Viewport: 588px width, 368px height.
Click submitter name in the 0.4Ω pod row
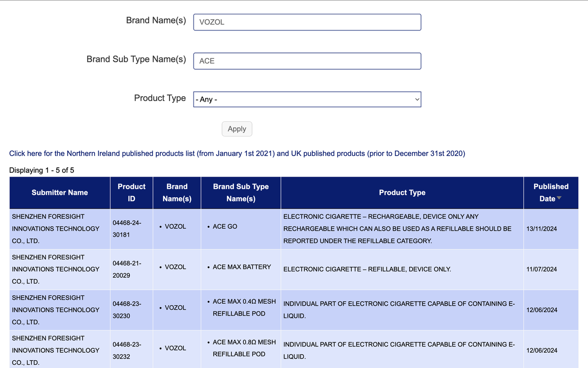pyautogui.click(x=55, y=310)
